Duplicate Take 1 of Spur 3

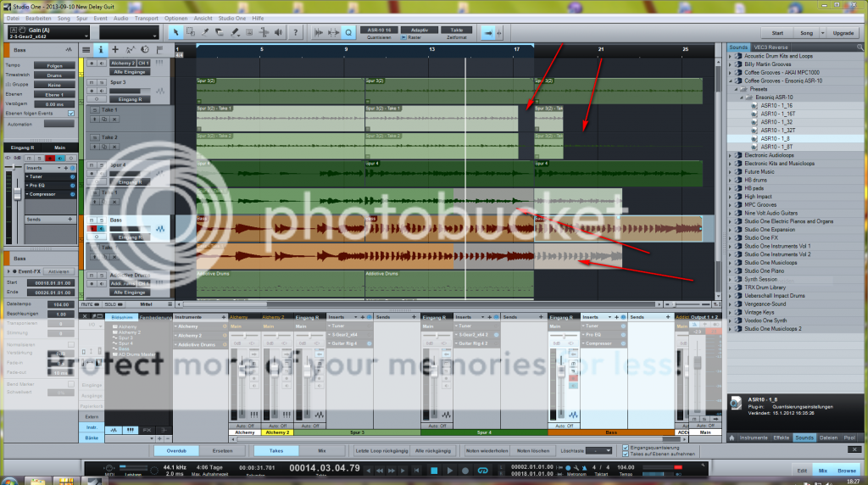coord(104,119)
